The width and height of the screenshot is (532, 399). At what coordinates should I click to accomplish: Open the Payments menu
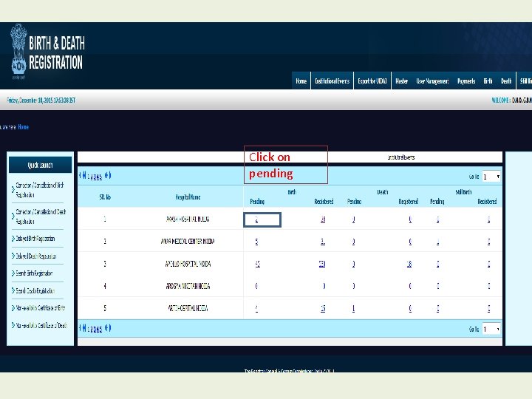[x=466, y=81]
